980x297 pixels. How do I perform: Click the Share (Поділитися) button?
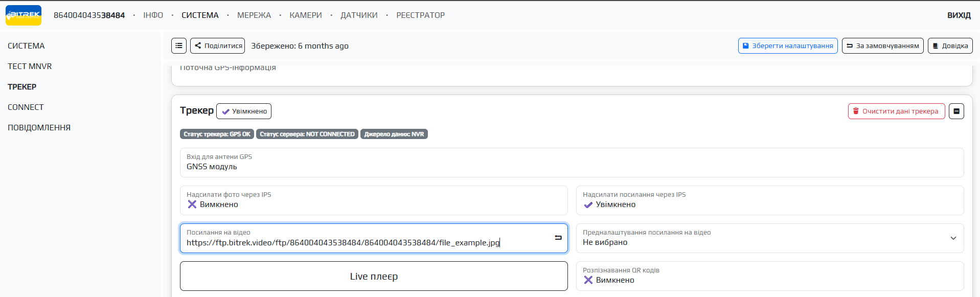coord(218,45)
